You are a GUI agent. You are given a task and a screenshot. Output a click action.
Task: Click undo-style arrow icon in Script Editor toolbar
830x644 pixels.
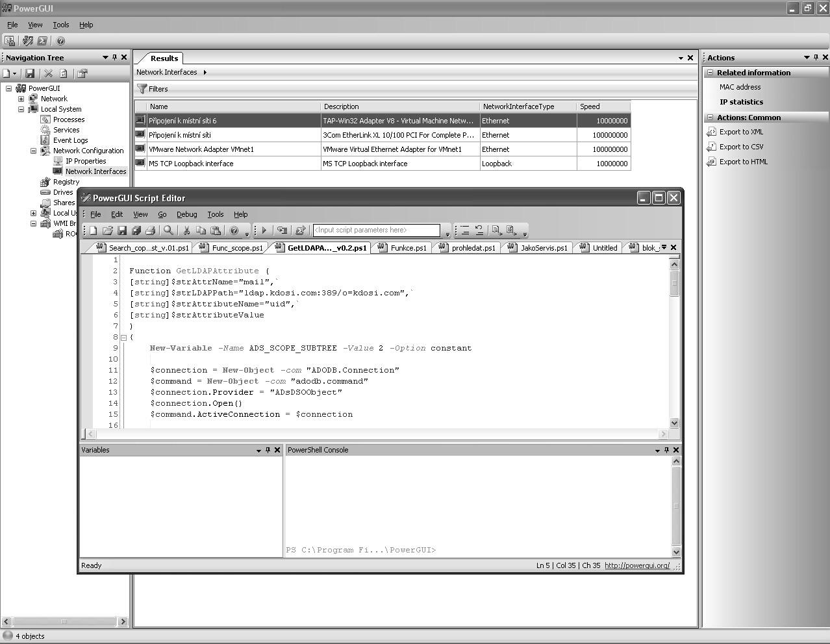click(x=479, y=230)
